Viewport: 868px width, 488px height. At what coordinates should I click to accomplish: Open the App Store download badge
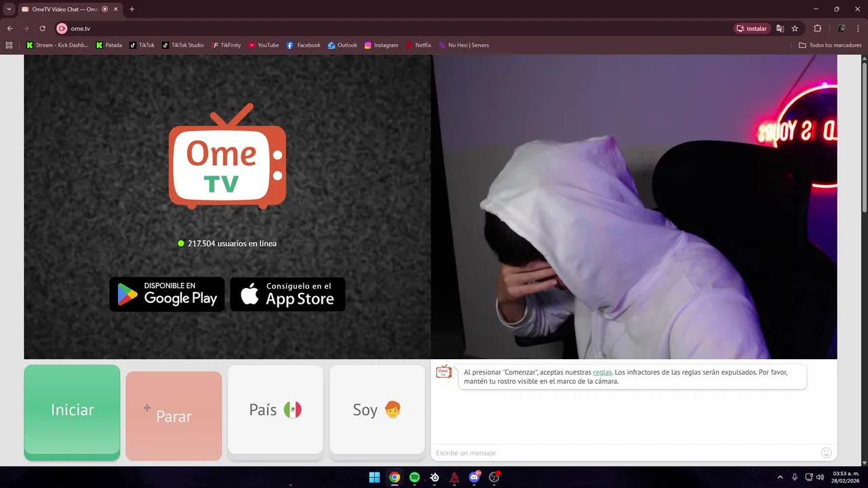point(288,294)
